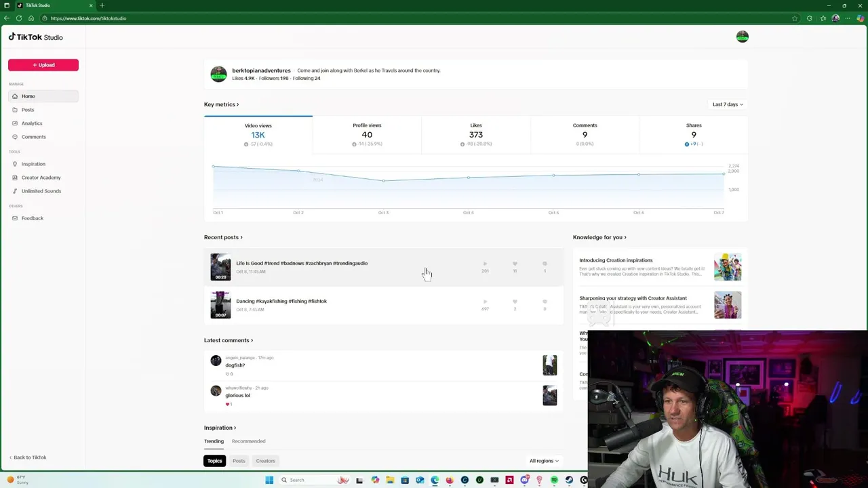The image size is (868, 488).
Task: Expand the Inspiration section heading
Action: tap(220, 428)
